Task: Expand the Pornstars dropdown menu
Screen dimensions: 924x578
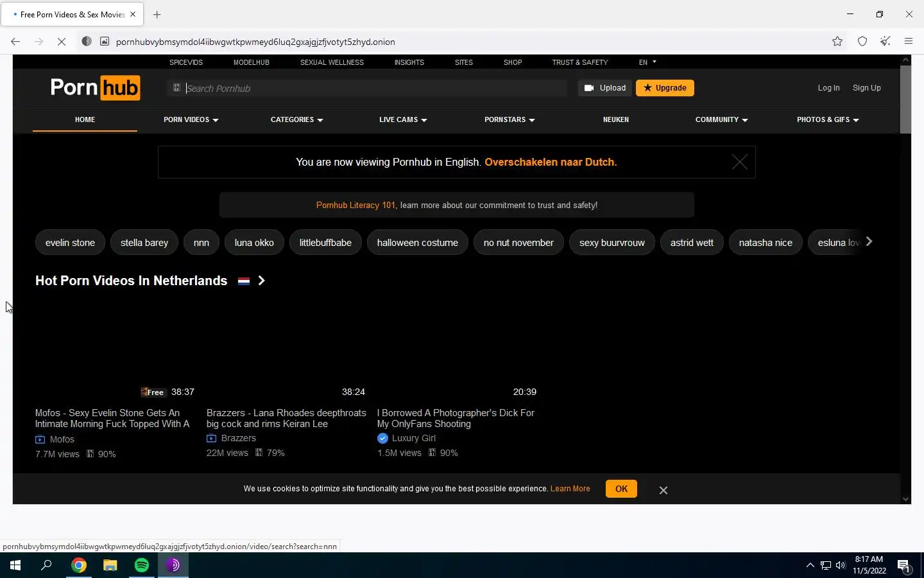Action: [x=509, y=119]
